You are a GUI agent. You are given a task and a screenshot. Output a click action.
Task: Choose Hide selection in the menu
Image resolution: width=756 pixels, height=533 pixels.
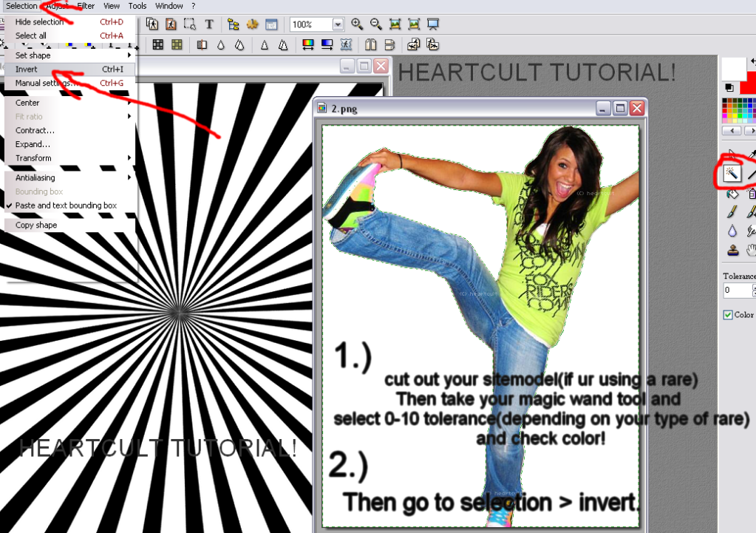click(x=70, y=21)
